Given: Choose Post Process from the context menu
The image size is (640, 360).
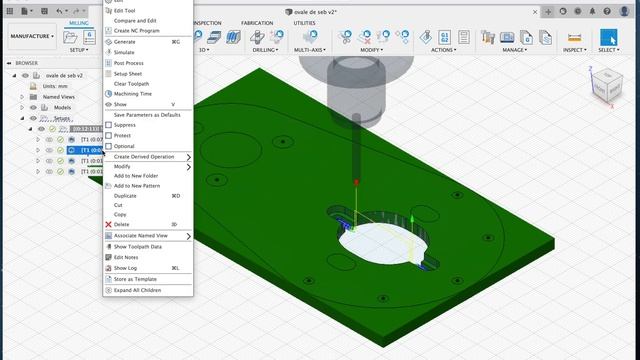Looking at the screenshot, I should pos(148,63).
